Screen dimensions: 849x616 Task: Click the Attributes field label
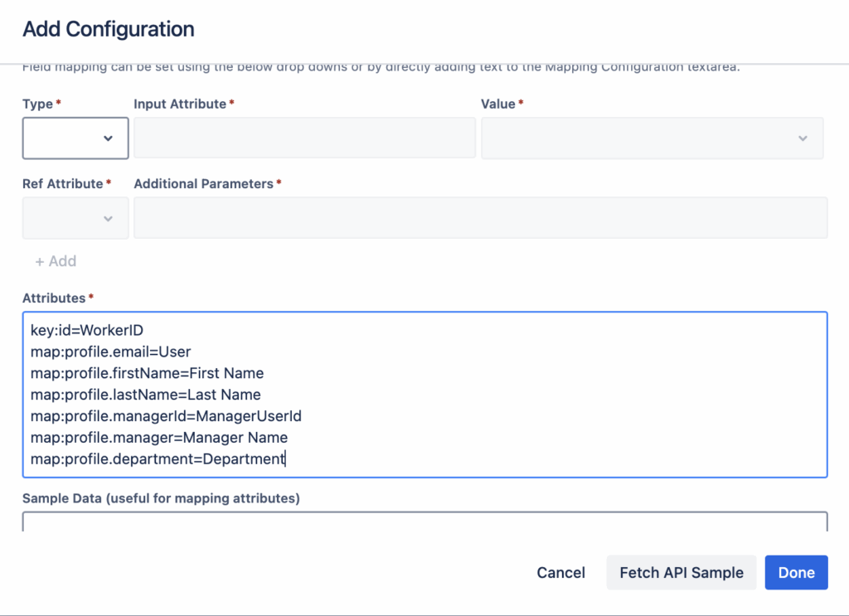point(54,298)
